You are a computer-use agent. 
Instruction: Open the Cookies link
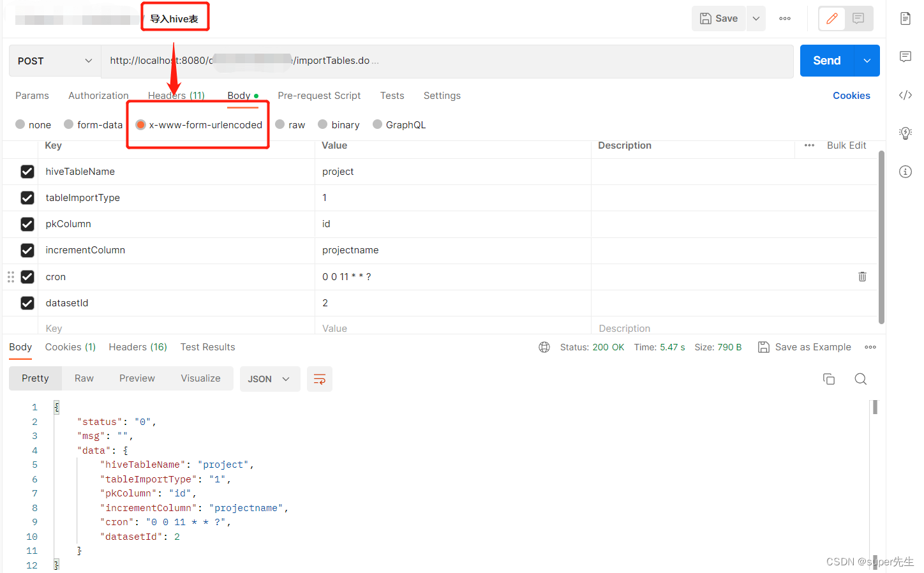(x=851, y=96)
